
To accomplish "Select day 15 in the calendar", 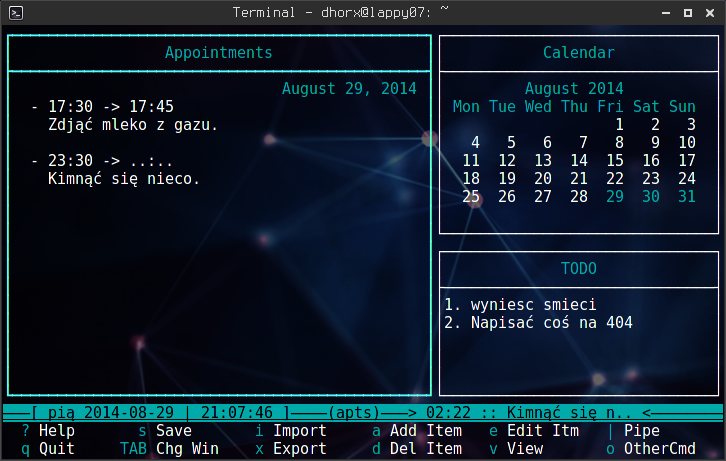I will point(615,161).
